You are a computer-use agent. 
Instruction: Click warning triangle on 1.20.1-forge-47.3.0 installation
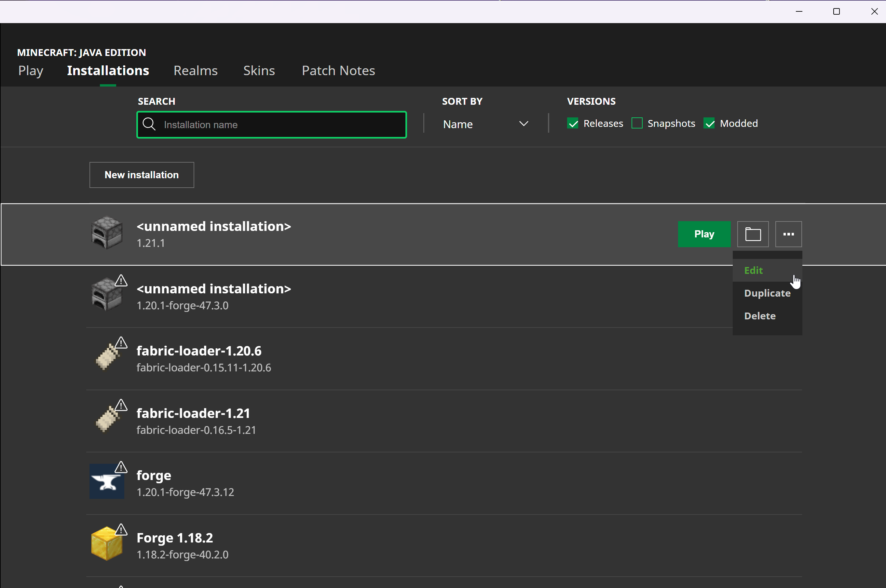(121, 280)
